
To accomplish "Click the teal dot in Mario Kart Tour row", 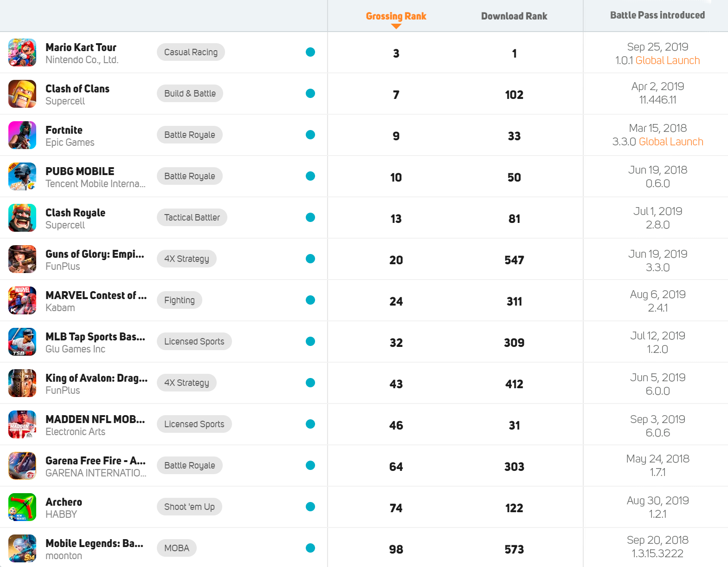I will click(310, 52).
